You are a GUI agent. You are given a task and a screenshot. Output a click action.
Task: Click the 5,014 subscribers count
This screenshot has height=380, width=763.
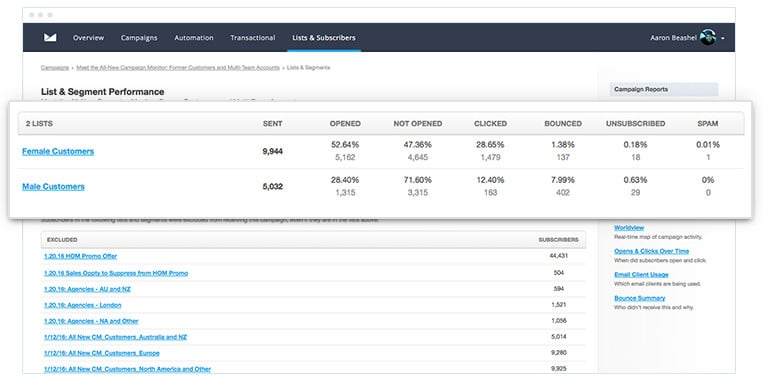(559, 336)
